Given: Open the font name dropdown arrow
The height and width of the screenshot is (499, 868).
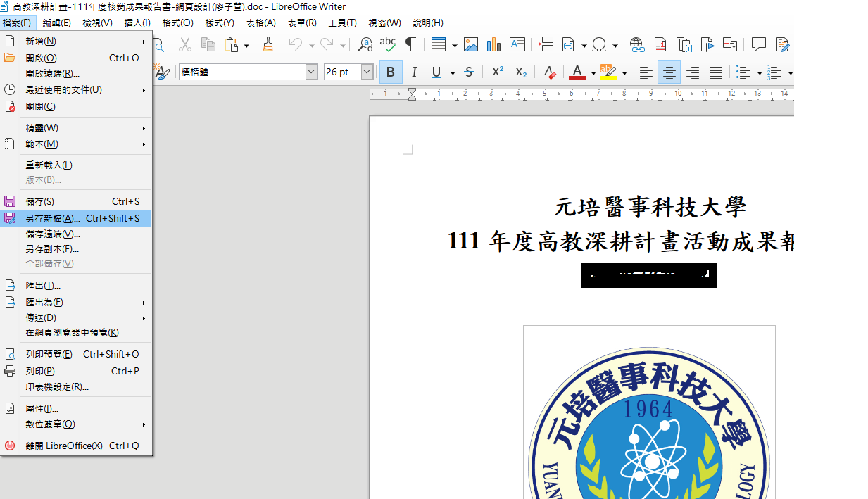Looking at the screenshot, I should 311,72.
